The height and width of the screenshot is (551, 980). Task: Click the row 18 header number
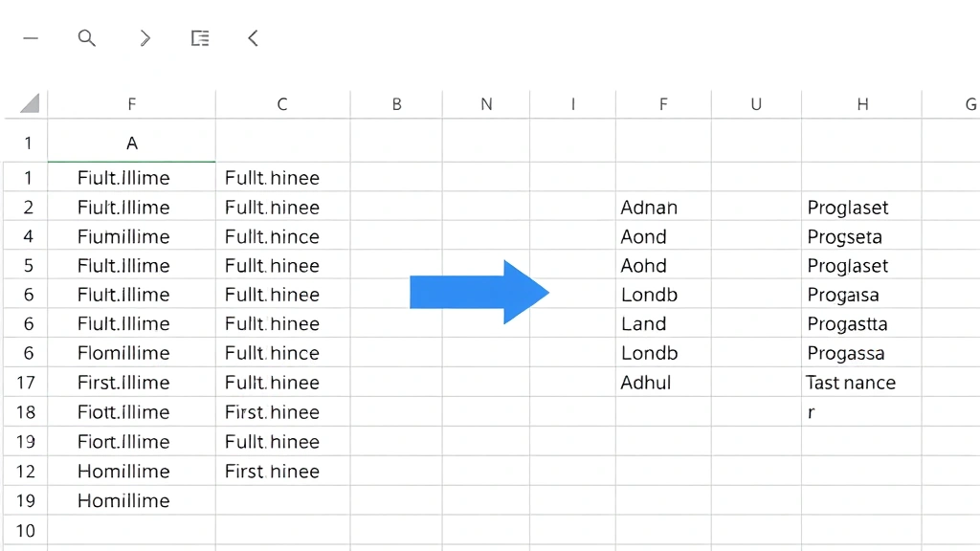[x=26, y=411]
